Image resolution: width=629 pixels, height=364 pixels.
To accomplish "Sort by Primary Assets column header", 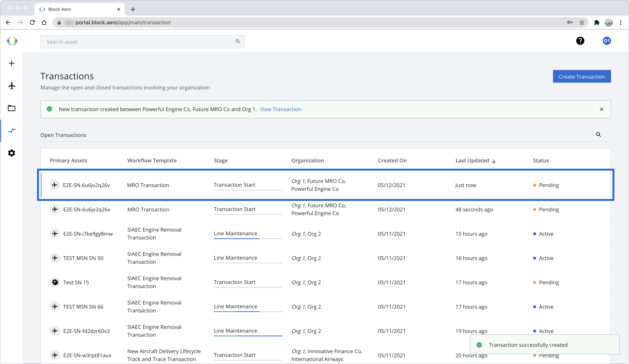I will click(68, 160).
